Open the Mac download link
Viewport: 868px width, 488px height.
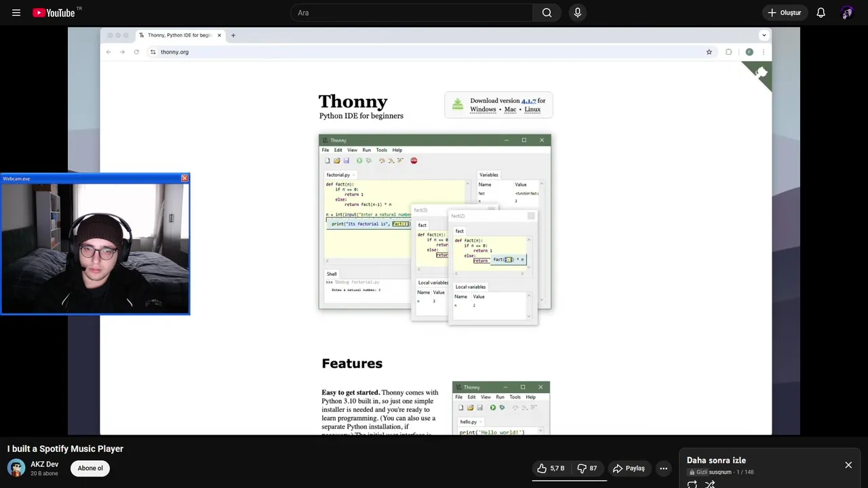point(510,109)
